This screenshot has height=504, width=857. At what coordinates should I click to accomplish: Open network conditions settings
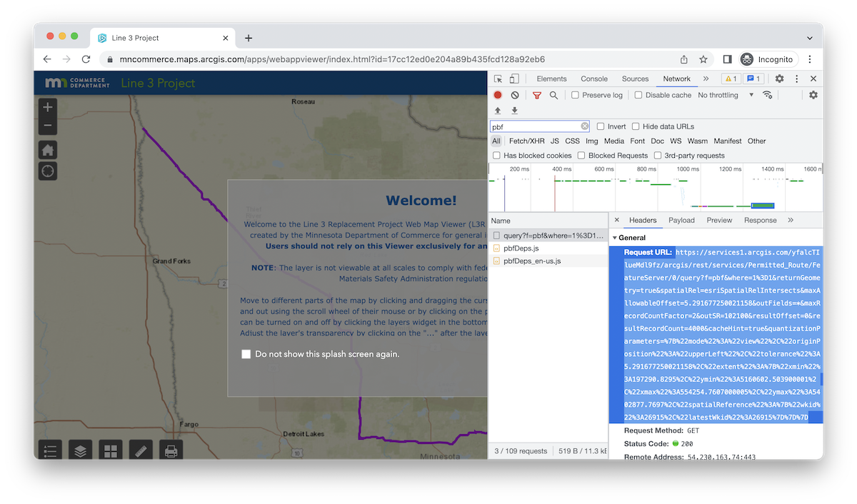click(x=768, y=95)
